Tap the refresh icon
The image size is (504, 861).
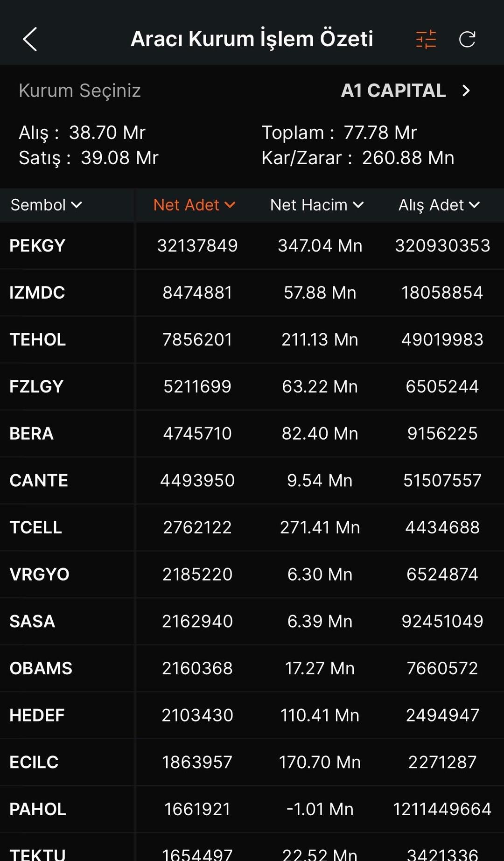[x=467, y=39]
